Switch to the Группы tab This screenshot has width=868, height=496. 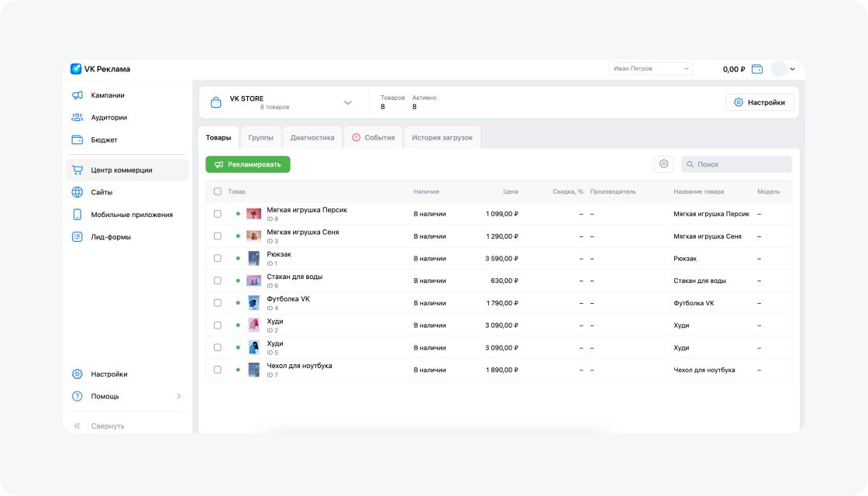[x=260, y=137]
